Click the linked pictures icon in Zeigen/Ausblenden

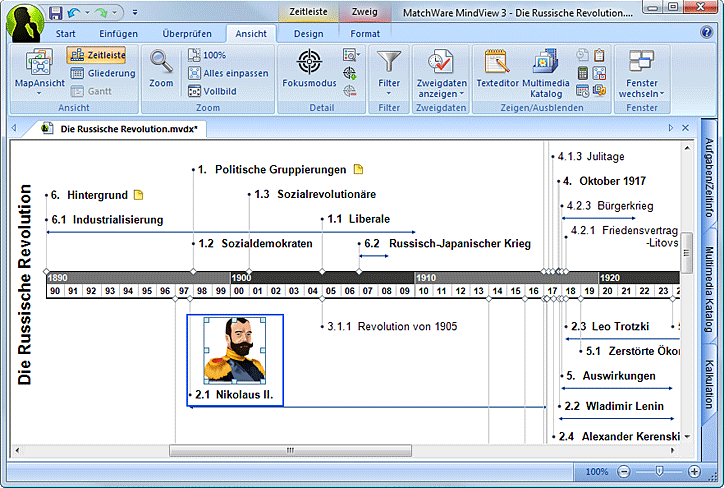599,90
